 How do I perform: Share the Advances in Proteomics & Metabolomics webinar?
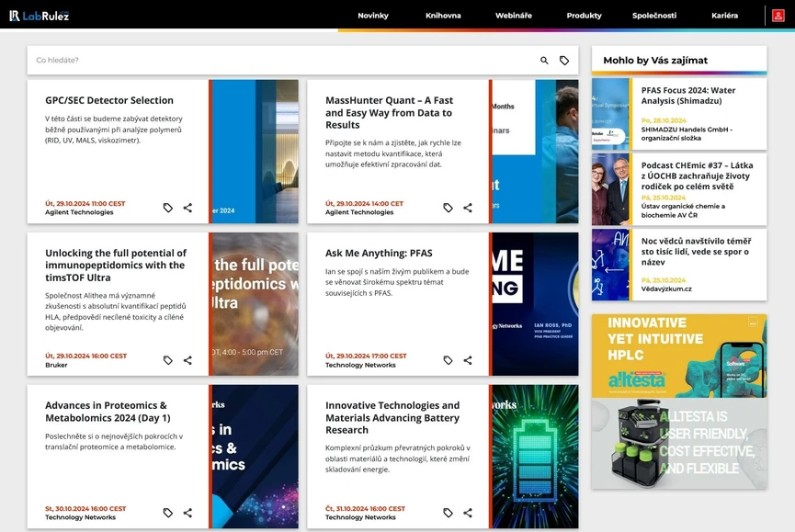point(187,513)
